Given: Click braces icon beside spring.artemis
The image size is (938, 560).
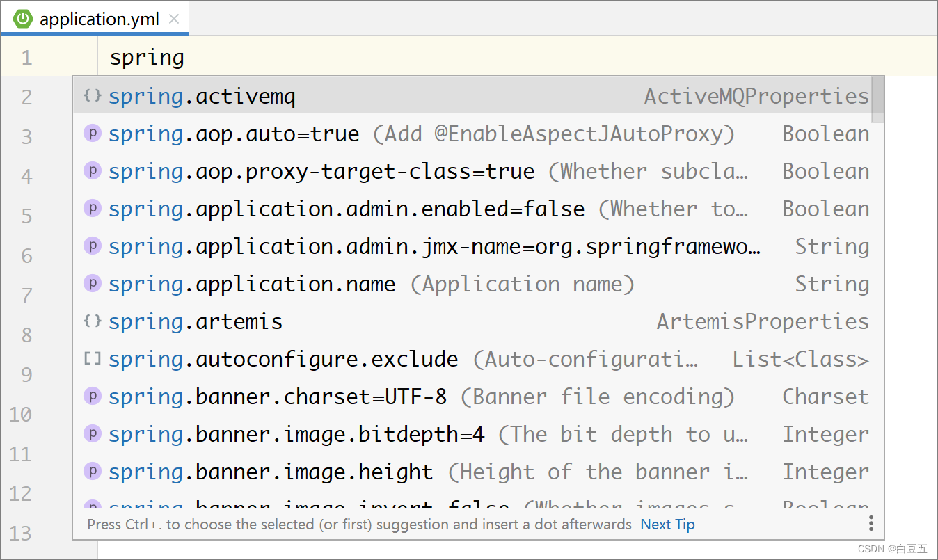Looking at the screenshot, I should [93, 321].
